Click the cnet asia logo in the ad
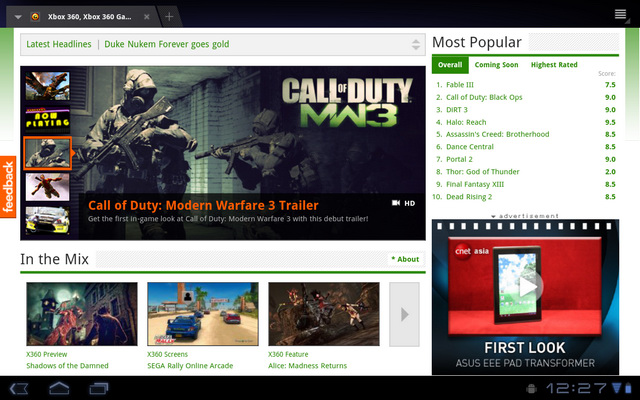The height and width of the screenshot is (400, 640). [x=471, y=251]
